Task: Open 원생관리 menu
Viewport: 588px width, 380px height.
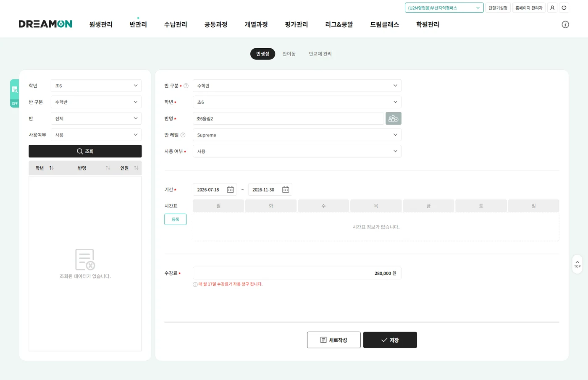Action: [x=101, y=24]
